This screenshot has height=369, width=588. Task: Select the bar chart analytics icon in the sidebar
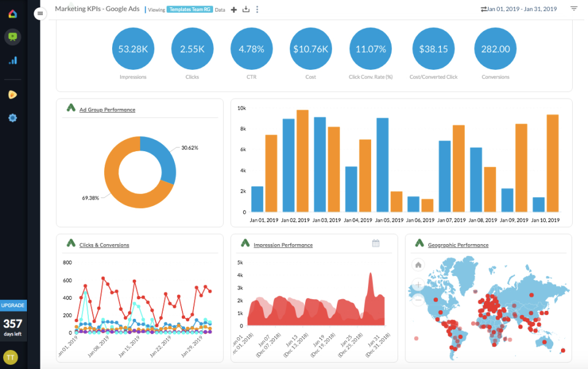(x=13, y=61)
